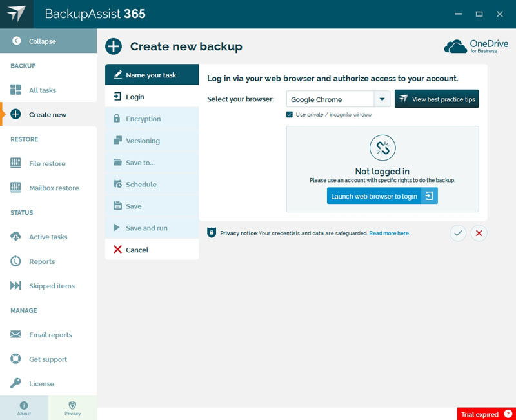Click the privacy notice shield icon
The width and height of the screenshot is (516, 420).
point(212,233)
